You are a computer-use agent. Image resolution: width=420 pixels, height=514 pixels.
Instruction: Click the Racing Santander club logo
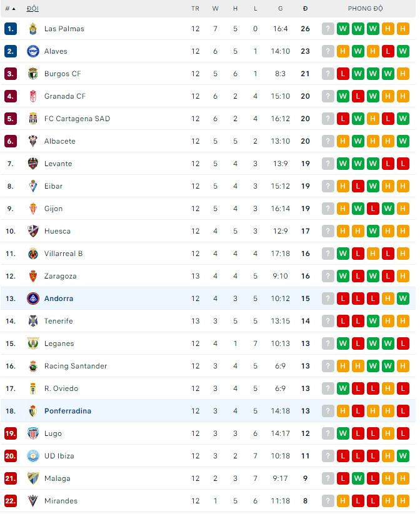[33, 366]
